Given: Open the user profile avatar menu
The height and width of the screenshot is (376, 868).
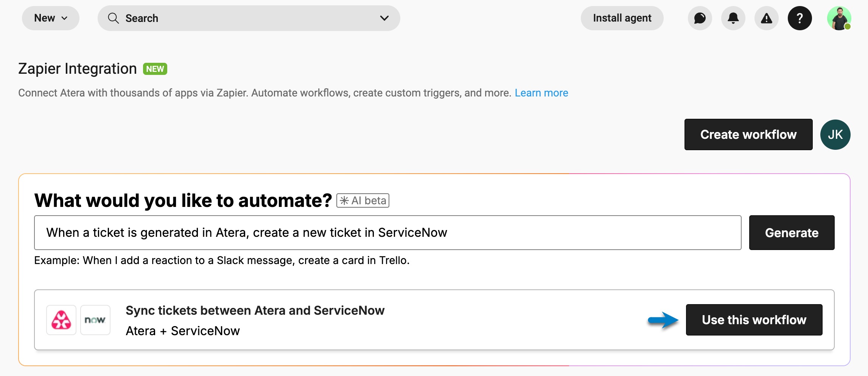Looking at the screenshot, I should coord(839,18).
